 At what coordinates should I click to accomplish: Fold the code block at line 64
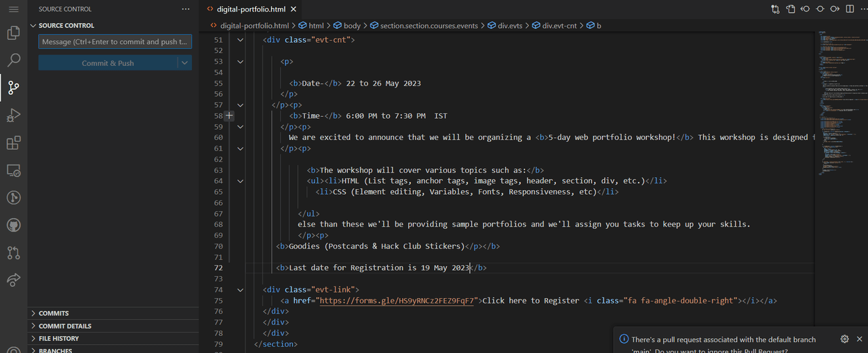[240, 181]
